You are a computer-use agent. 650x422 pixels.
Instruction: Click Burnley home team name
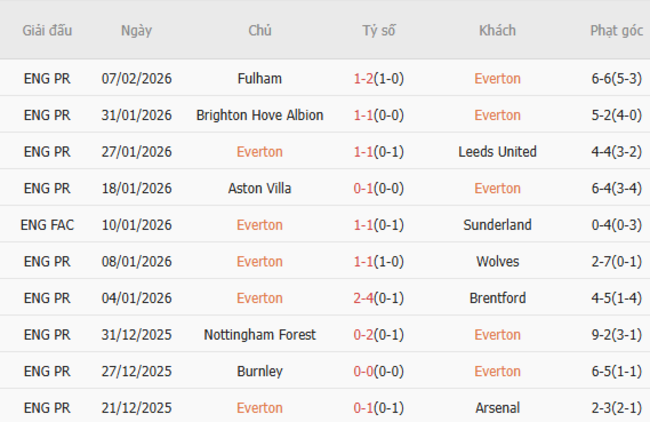260,371
